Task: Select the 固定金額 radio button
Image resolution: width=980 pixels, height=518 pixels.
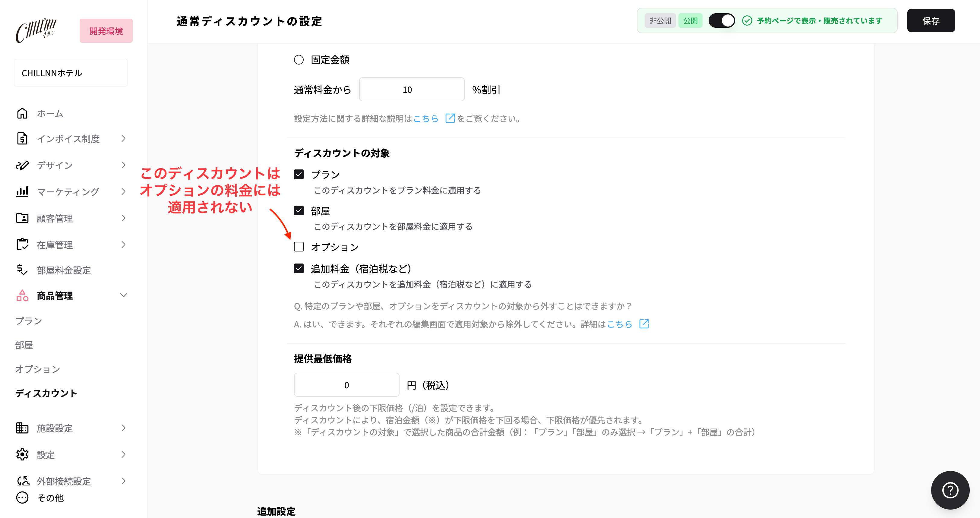Action: (x=299, y=60)
